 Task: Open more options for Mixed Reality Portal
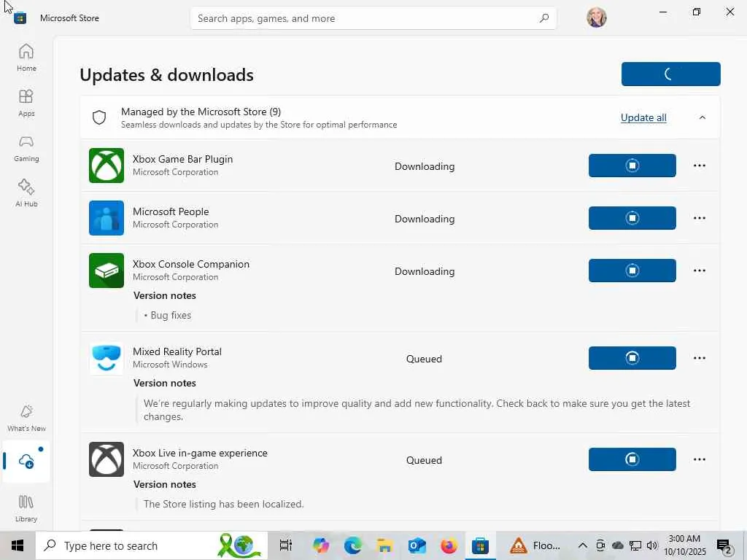pos(700,357)
